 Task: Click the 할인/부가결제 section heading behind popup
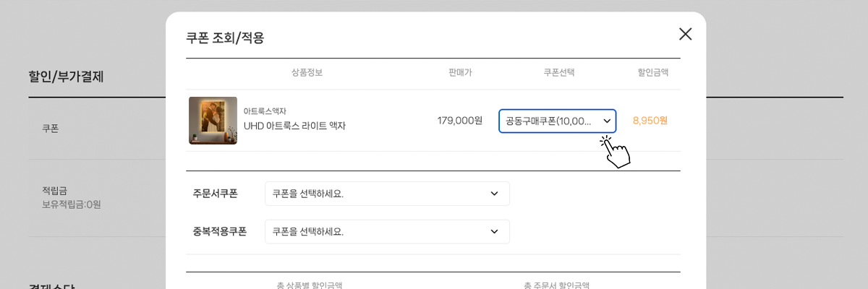[x=66, y=77]
